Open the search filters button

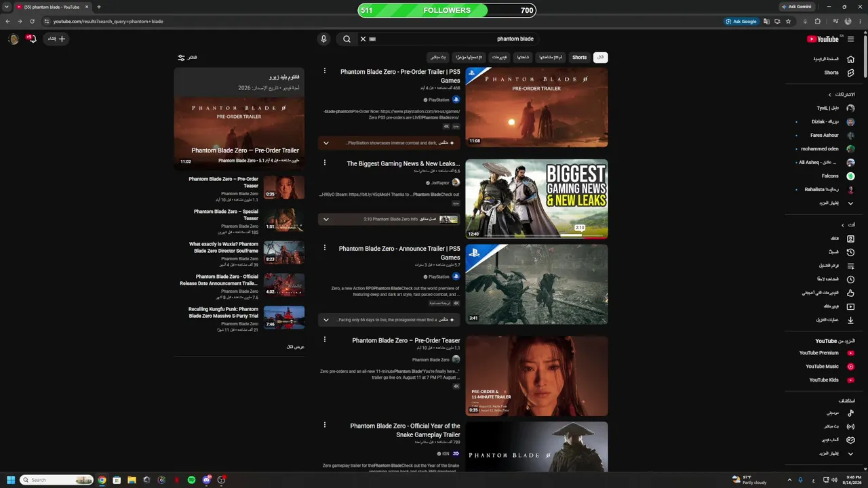(x=187, y=58)
